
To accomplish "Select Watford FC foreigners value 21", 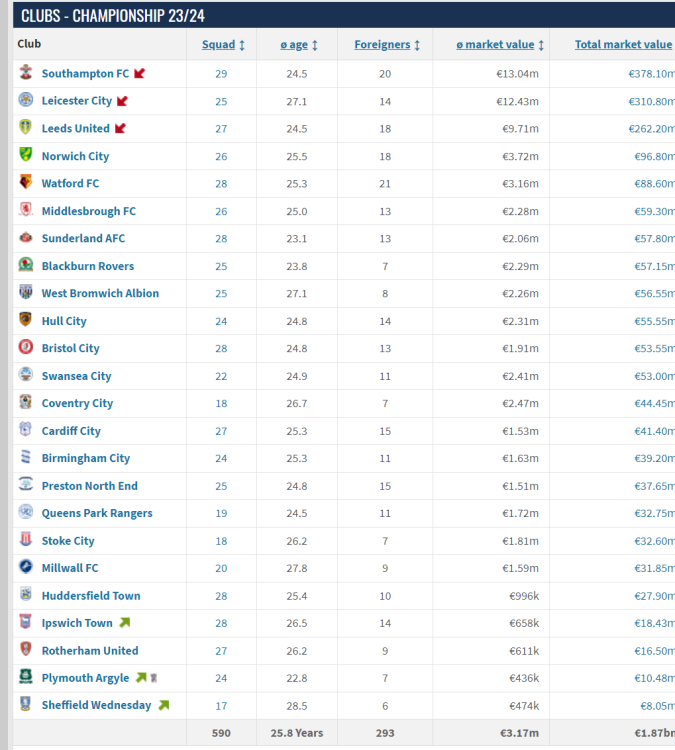I will (385, 184).
